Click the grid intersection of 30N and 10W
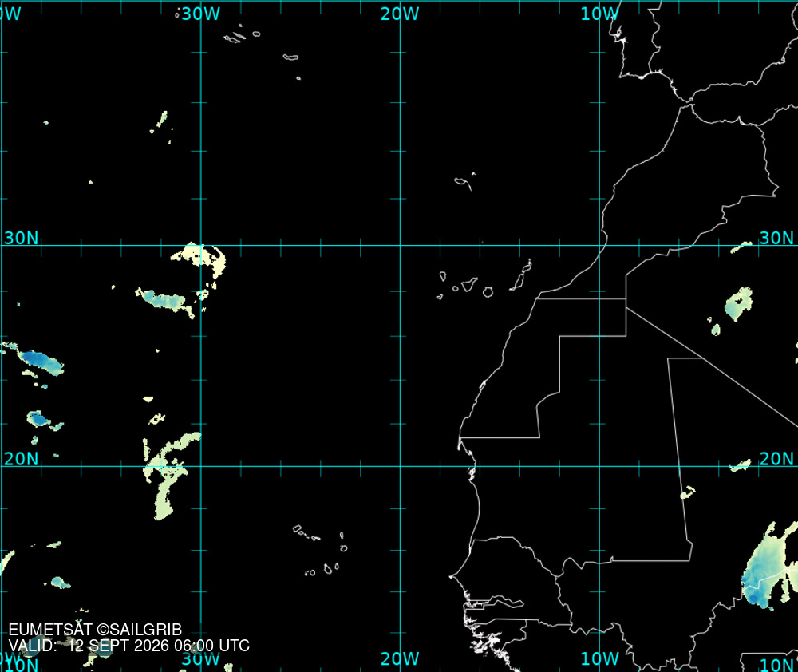Viewport: 798px width, 672px height. point(599,245)
